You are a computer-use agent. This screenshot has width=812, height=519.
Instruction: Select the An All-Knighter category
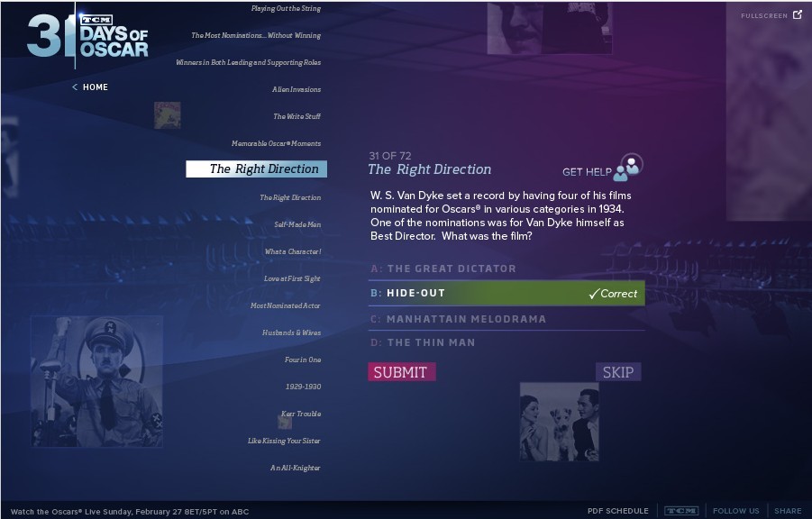(296, 468)
